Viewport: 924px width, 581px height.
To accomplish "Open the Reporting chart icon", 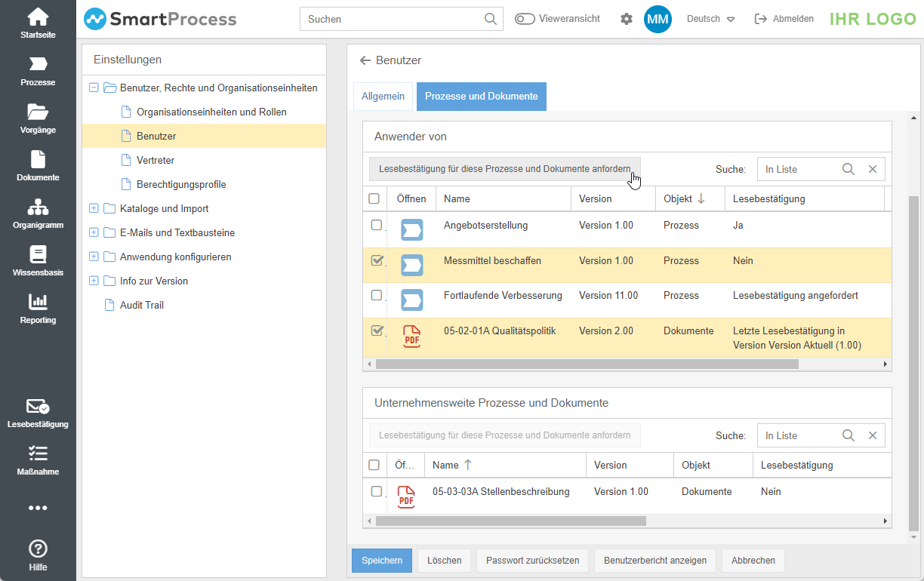I will point(38,303).
